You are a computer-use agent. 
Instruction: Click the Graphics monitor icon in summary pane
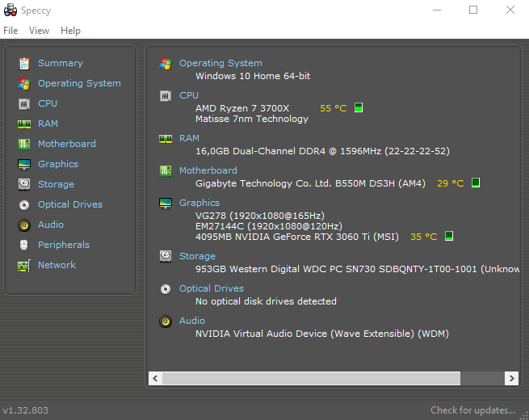[x=166, y=204]
